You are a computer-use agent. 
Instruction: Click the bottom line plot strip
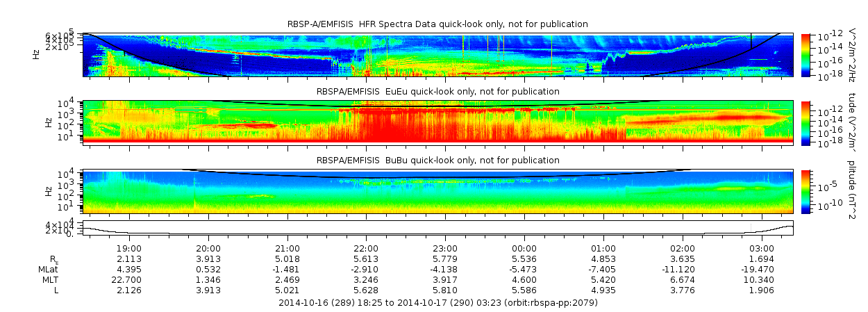[437, 228]
